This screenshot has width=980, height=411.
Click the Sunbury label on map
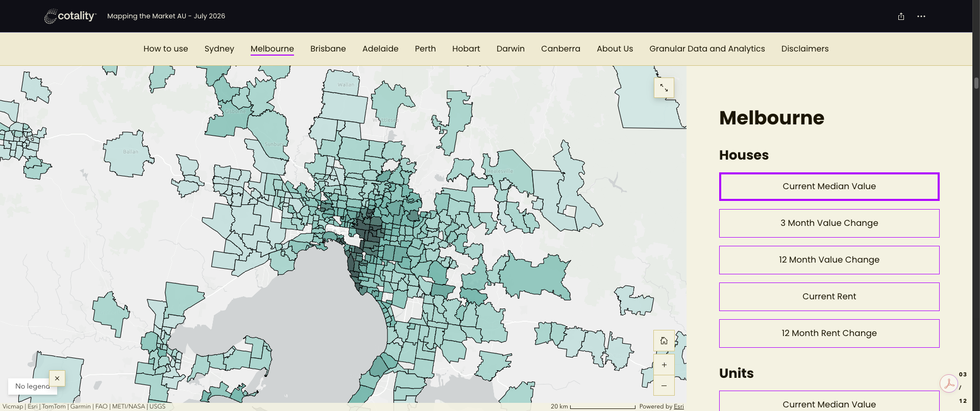(273, 144)
